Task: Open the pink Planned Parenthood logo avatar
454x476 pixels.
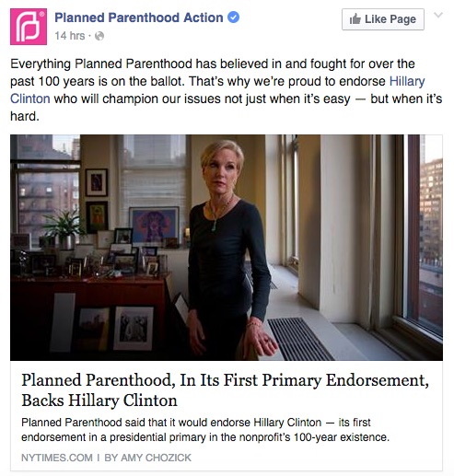Action: coord(29,27)
